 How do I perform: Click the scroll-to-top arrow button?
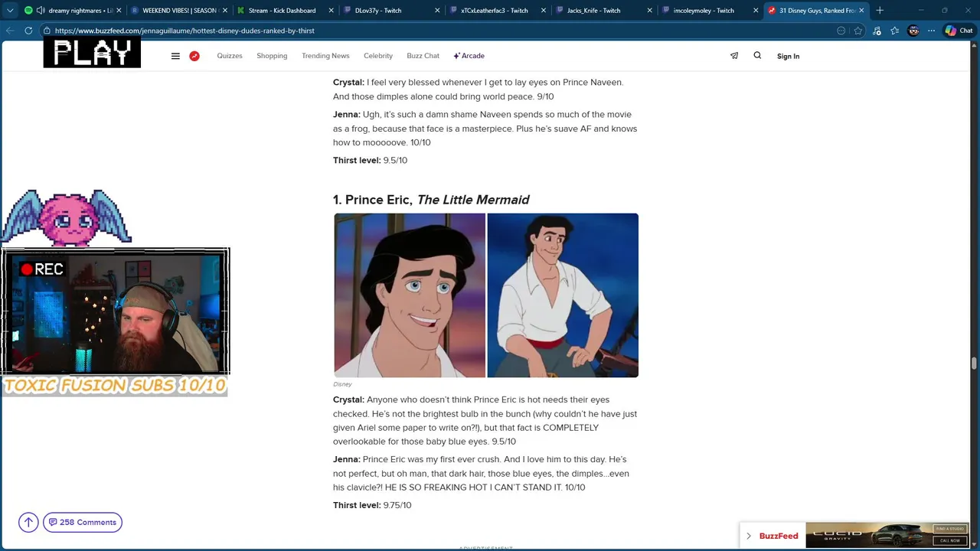coord(28,522)
